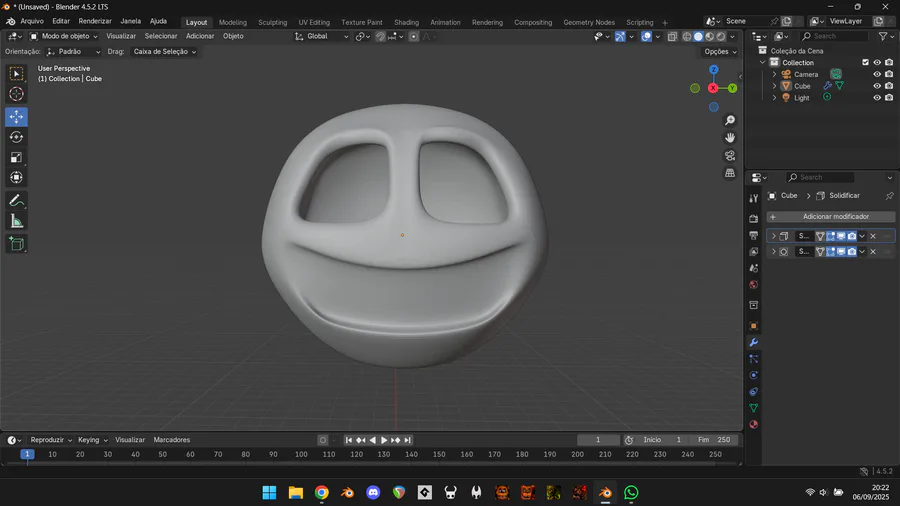This screenshot has width=900, height=506.
Task: Open the Render properties tab
Action: click(754, 219)
